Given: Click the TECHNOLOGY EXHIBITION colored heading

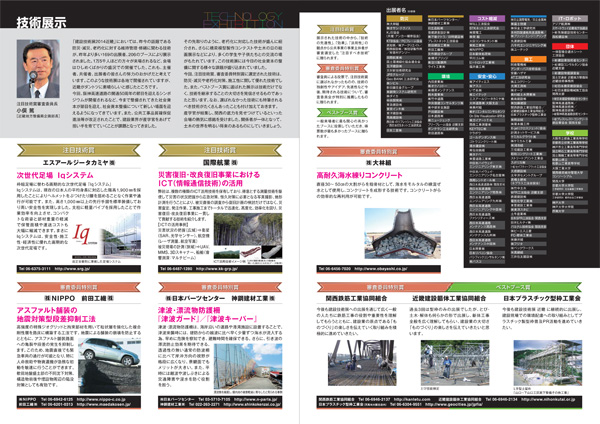Looking at the screenshot, I should (243, 20).
